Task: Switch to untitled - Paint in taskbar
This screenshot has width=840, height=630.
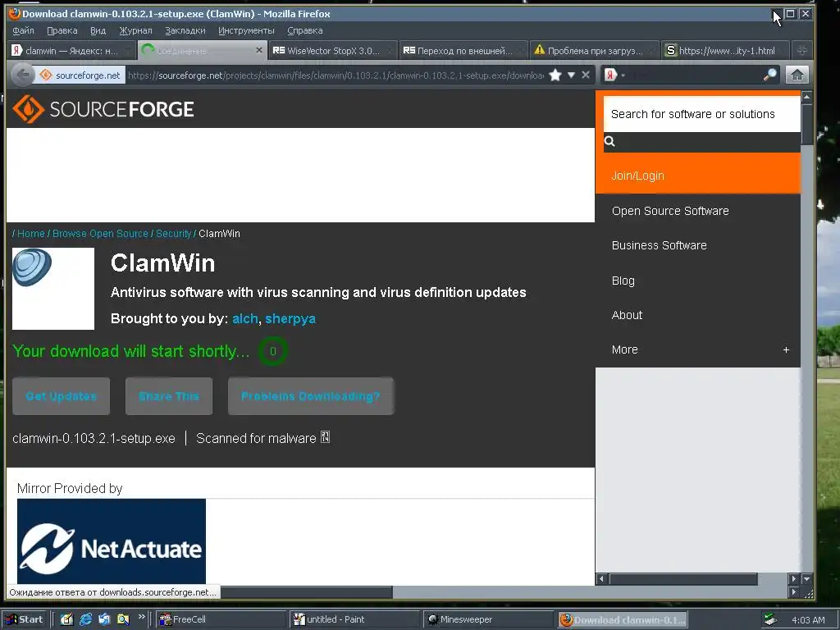Action: pyautogui.click(x=354, y=619)
